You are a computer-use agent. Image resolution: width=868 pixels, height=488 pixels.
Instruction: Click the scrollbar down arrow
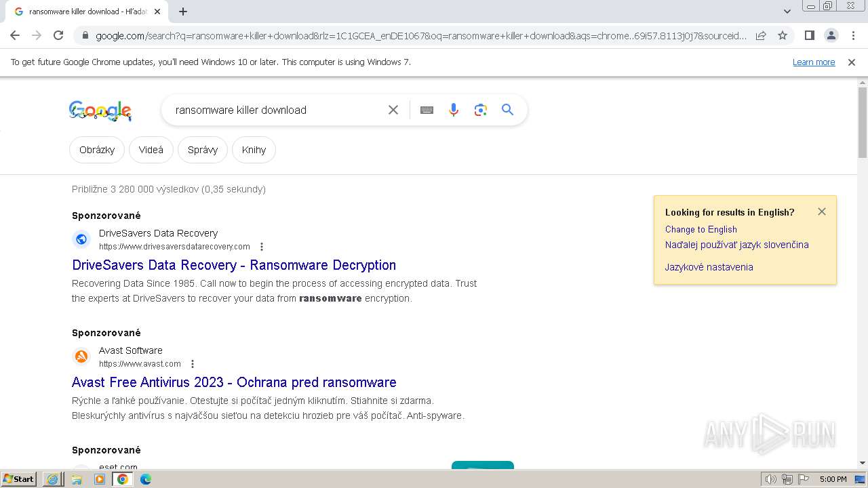863,463
